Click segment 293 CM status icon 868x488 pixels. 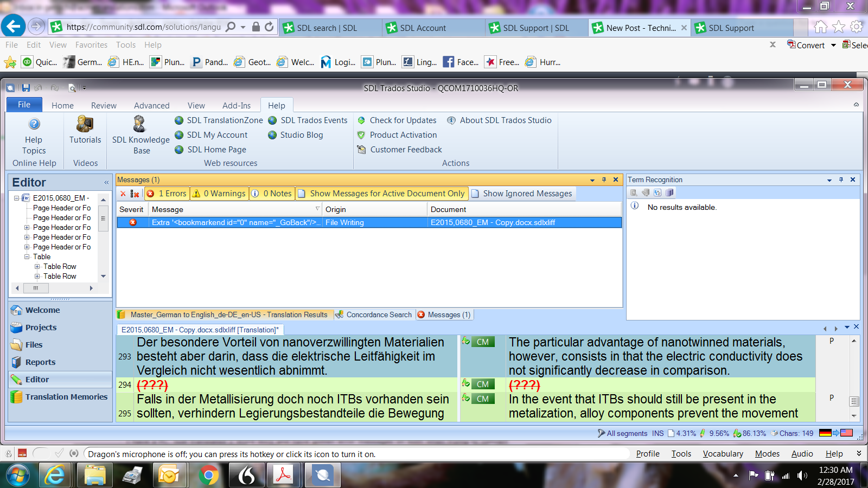tap(465, 341)
